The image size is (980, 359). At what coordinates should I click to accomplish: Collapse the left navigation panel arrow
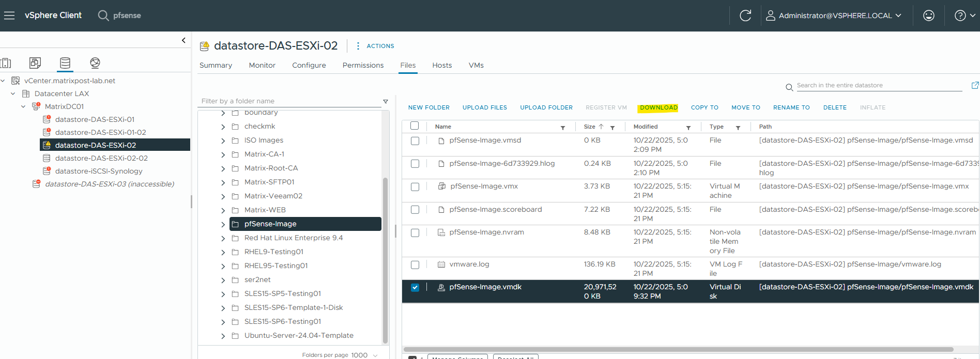point(183,40)
